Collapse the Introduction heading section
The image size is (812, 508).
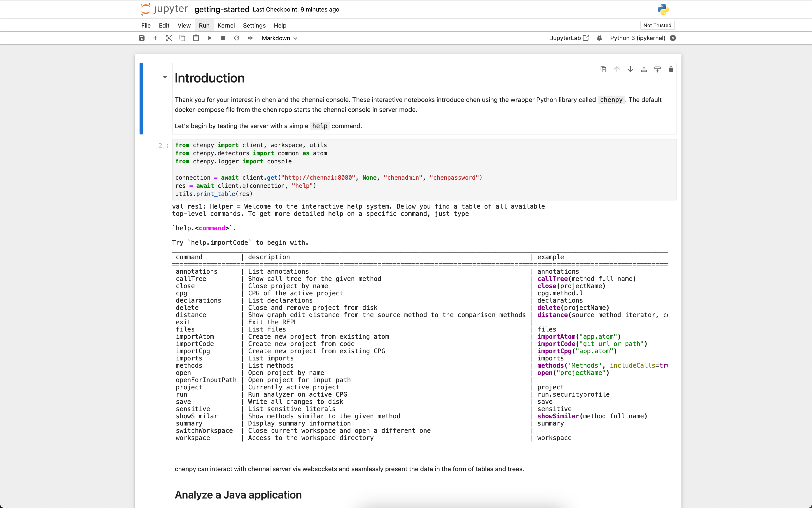pyautogui.click(x=164, y=77)
